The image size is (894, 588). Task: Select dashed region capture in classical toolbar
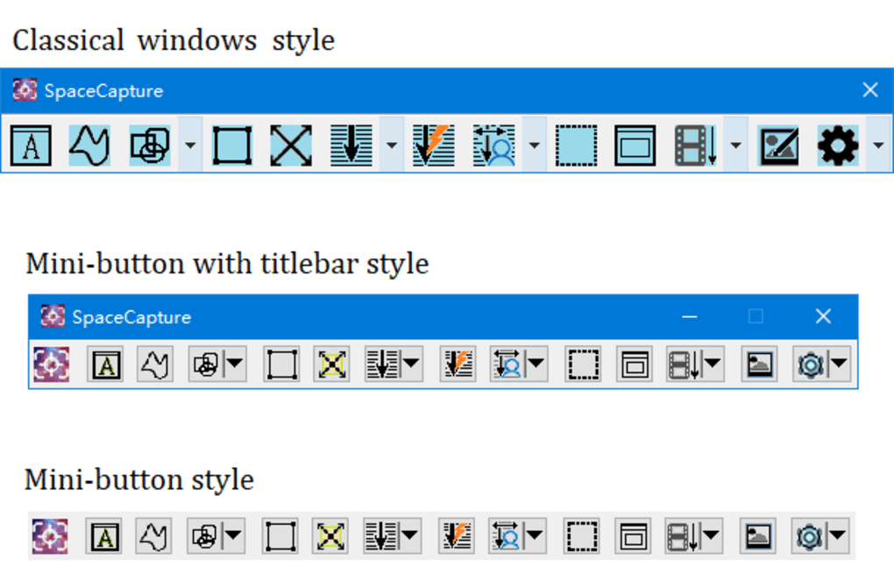click(x=576, y=145)
